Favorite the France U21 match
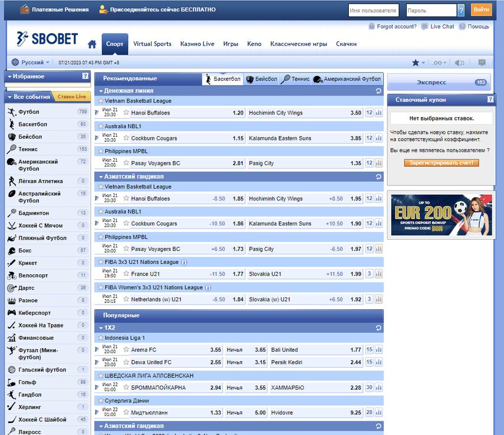 [x=126, y=274]
